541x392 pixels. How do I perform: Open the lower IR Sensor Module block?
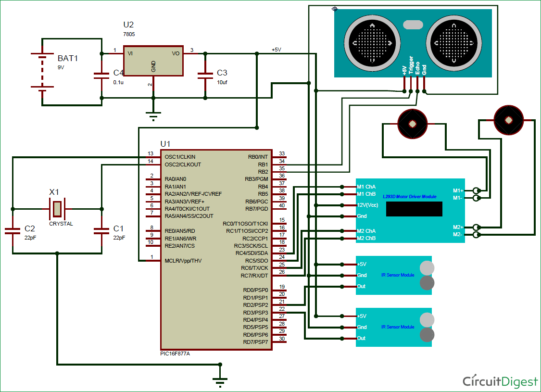394,327
